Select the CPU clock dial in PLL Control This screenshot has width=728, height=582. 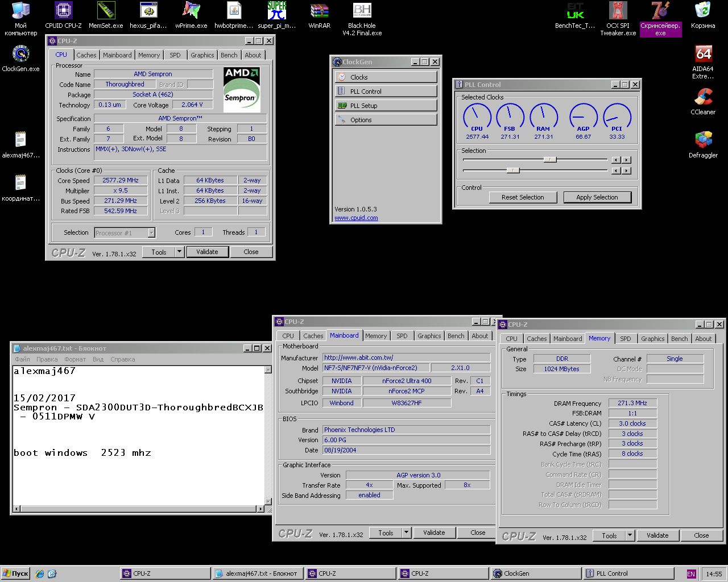tap(477, 121)
